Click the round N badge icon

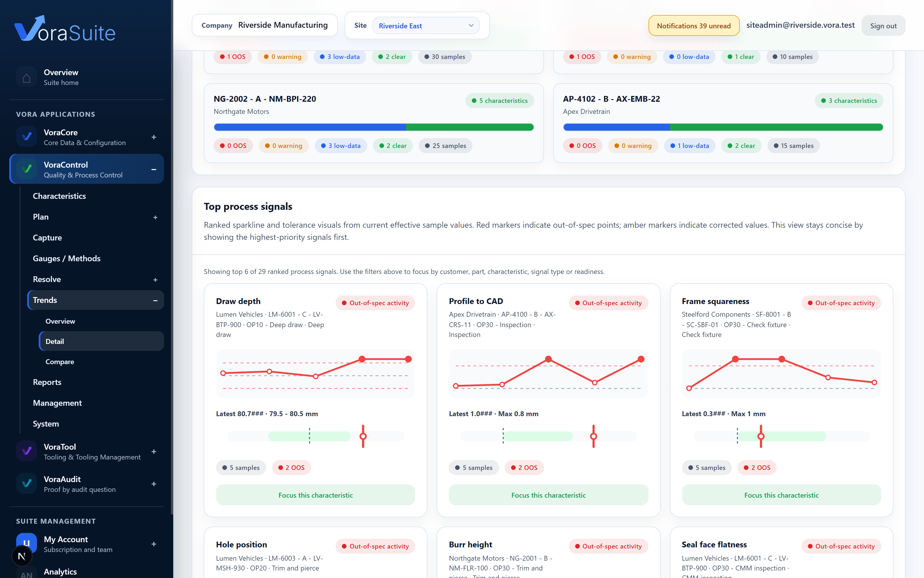[x=22, y=556]
